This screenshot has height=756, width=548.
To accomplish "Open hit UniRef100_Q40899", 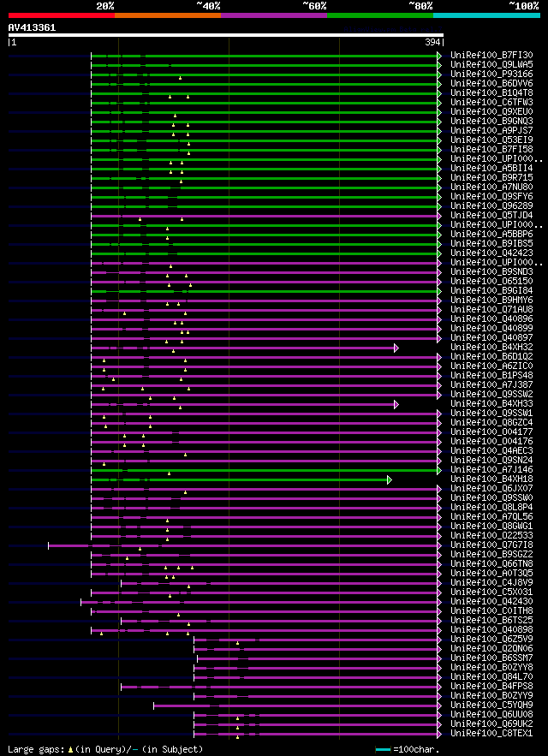I will coord(491,328).
